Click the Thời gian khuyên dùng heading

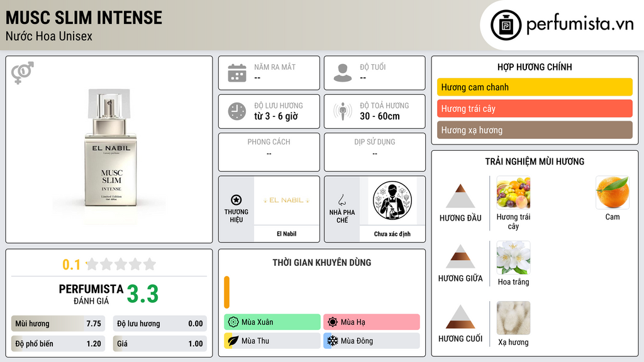tap(322, 262)
